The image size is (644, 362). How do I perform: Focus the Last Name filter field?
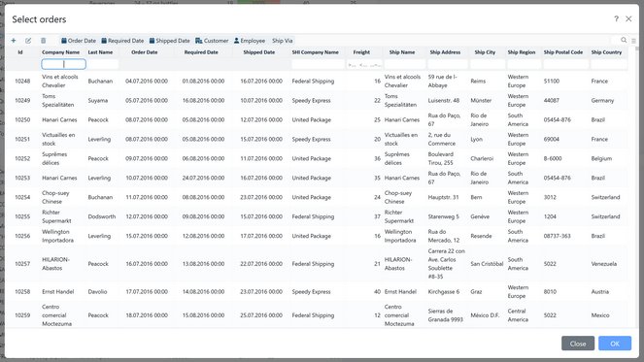pyautogui.click(x=103, y=64)
